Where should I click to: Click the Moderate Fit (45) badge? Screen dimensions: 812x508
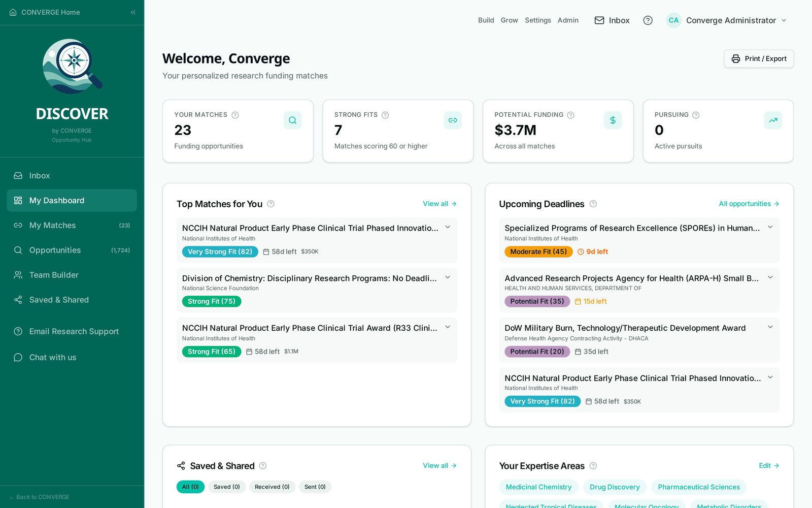(538, 252)
